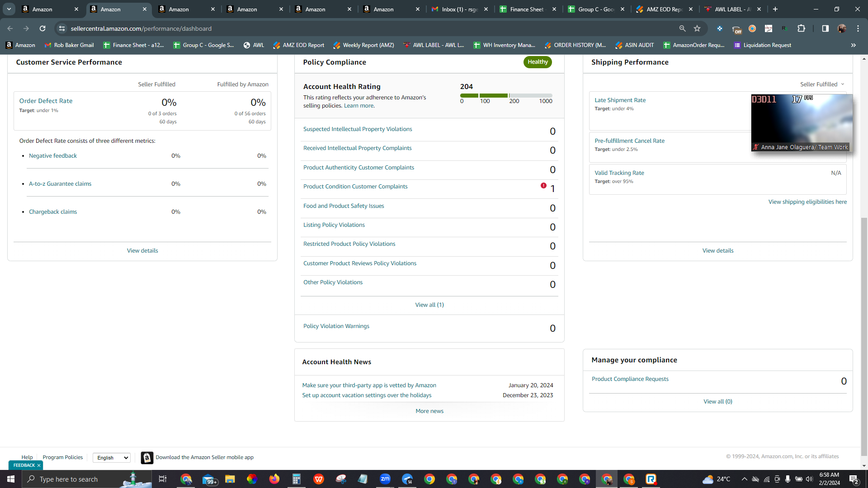Switch to the AMZ EOD Report tab

(665, 9)
